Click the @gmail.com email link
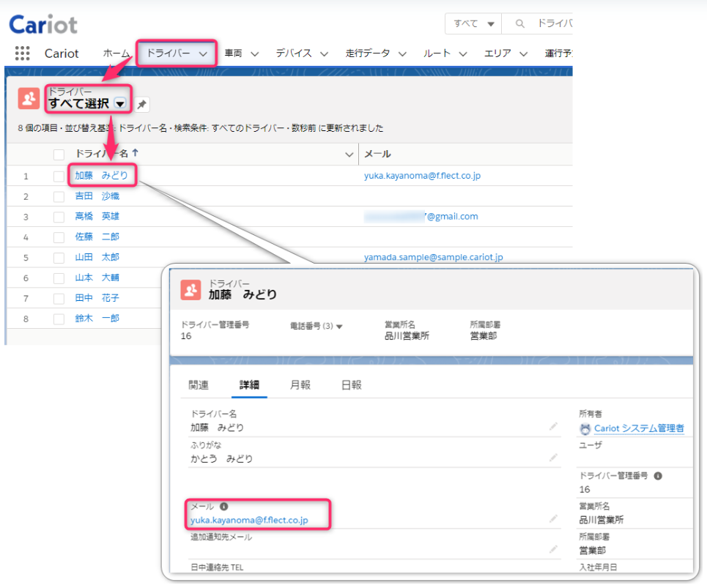This screenshot has height=588, width=707. [421, 217]
